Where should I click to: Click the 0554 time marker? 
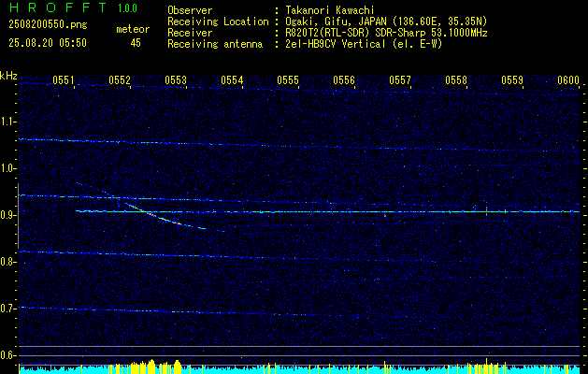[232, 80]
